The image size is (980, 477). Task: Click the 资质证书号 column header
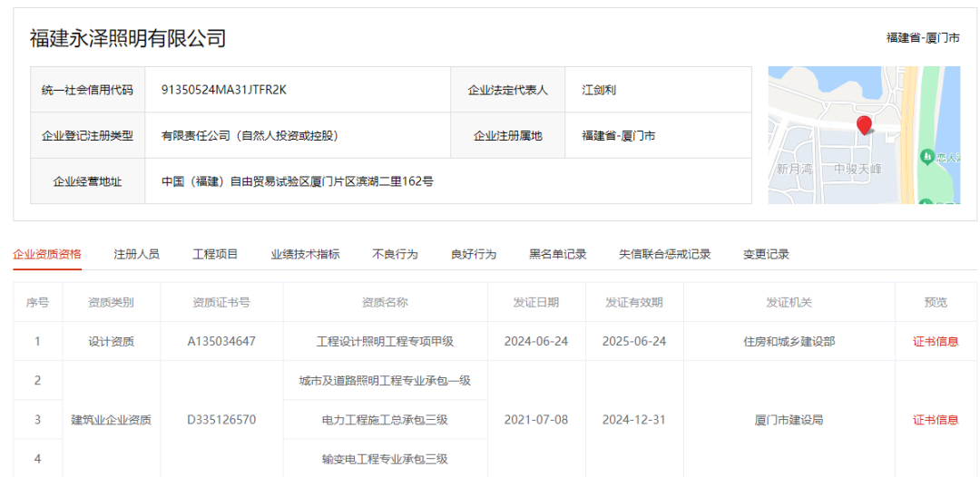click(221, 302)
